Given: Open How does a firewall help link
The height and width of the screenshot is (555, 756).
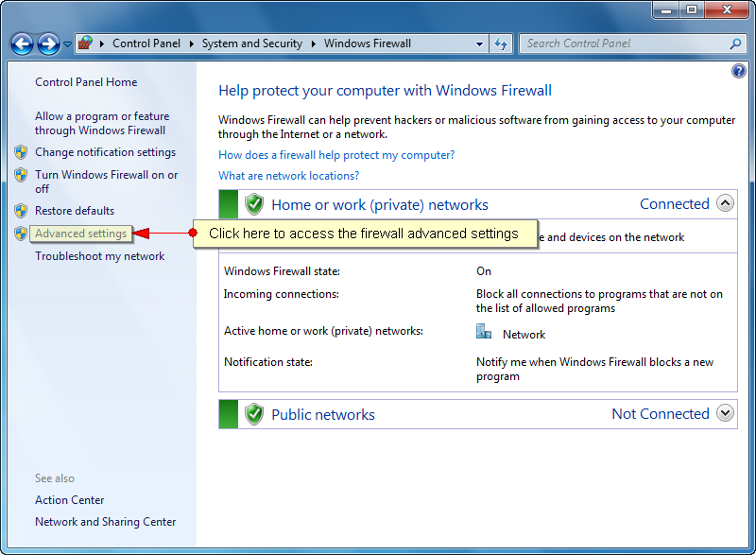Looking at the screenshot, I should click(x=336, y=155).
